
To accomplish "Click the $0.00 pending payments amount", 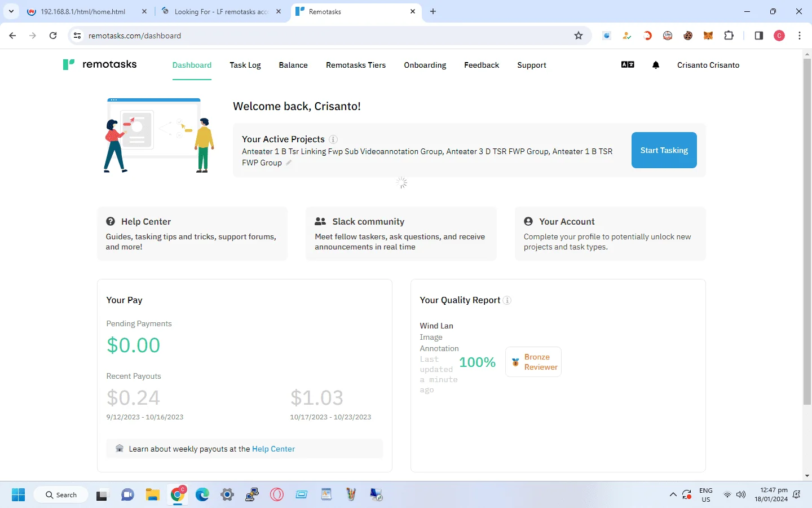I will pyautogui.click(x=134, y=345).
